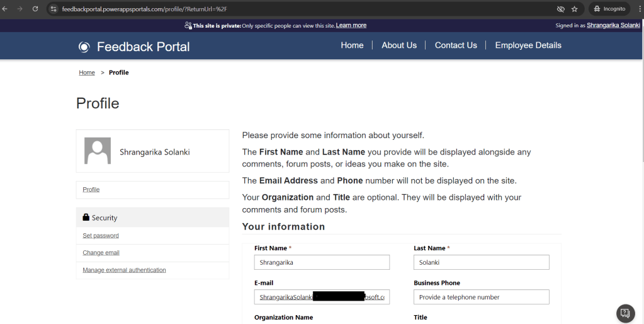644x324 pixels.
Task: Open the About Us menu item
Action: point(399,45)
